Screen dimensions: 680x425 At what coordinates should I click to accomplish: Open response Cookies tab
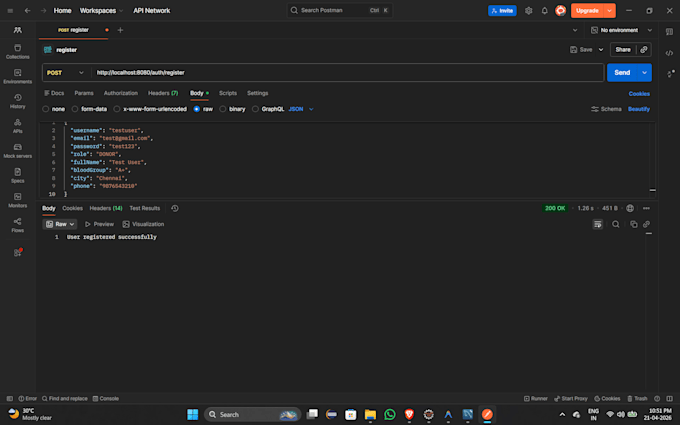click(x=72, y=208)
